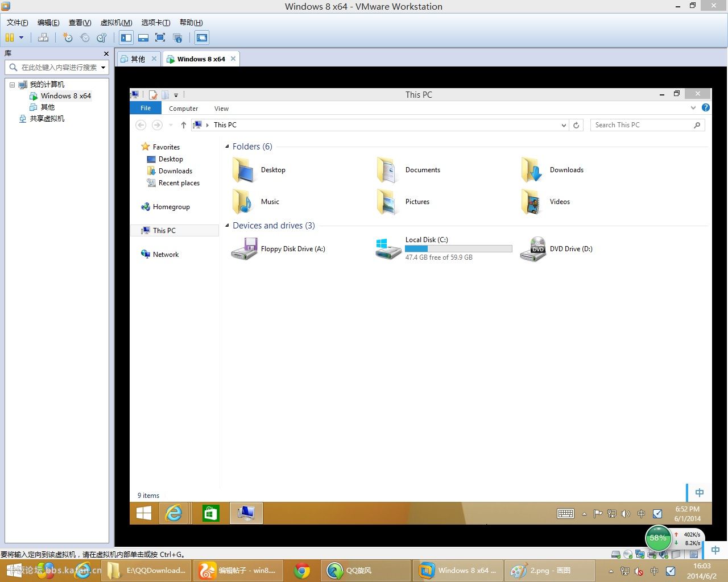
Task: Open the 文件(F) menu
Action: (18, 23)
